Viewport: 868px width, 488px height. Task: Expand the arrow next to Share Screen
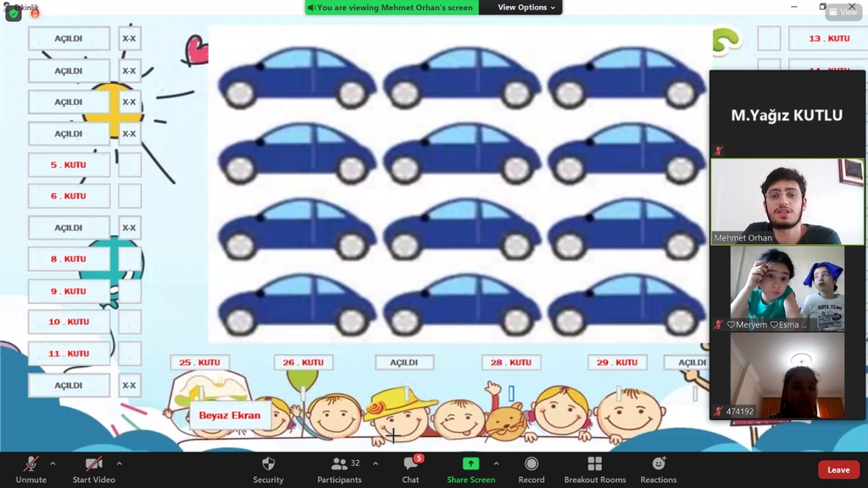pos(496,463)
